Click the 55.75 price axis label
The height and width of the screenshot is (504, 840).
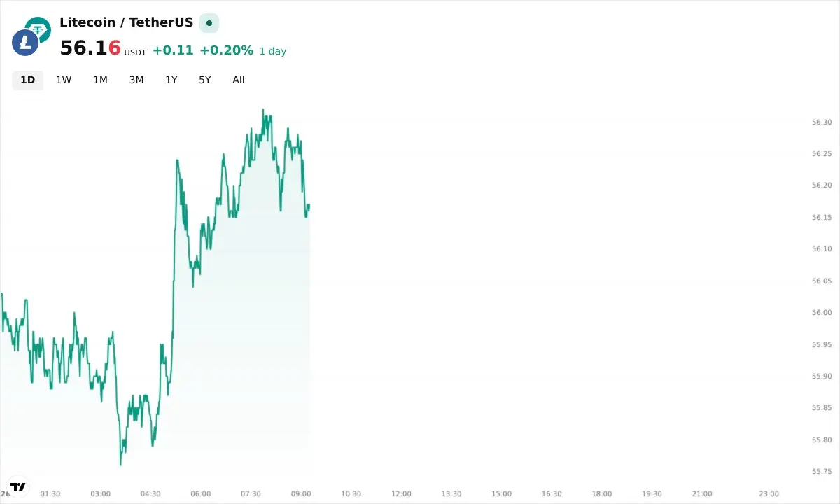coord(821,471)
